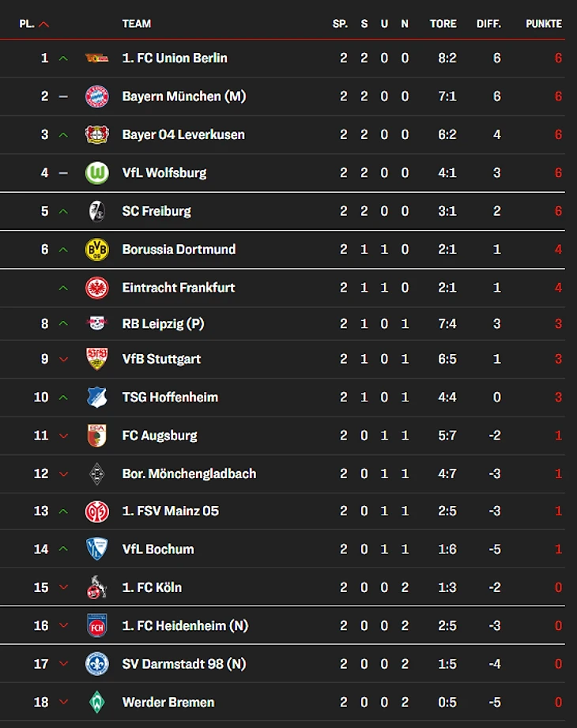The width and height of the screenshot is (577, 728).
Task: Sort table by PL. column arrow
Action: click(x=43, y=24)
